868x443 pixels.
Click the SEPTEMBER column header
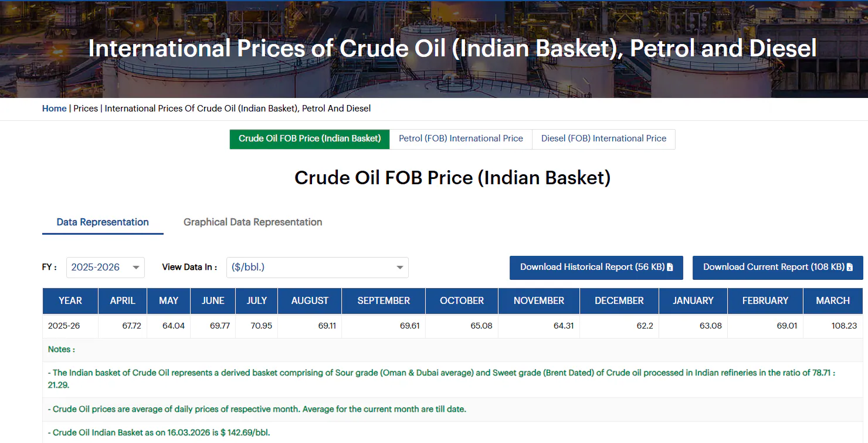384,301
